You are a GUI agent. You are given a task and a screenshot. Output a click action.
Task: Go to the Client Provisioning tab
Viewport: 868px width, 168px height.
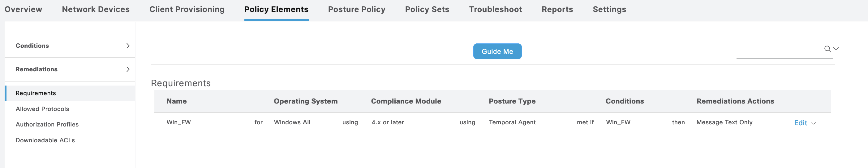[x=187, y=9]
